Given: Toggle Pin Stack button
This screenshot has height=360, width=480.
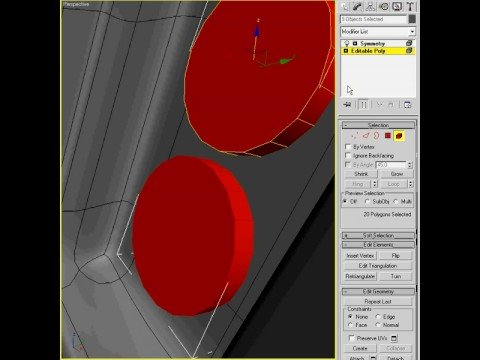Looking at the screenshot, I should point(347,105).
